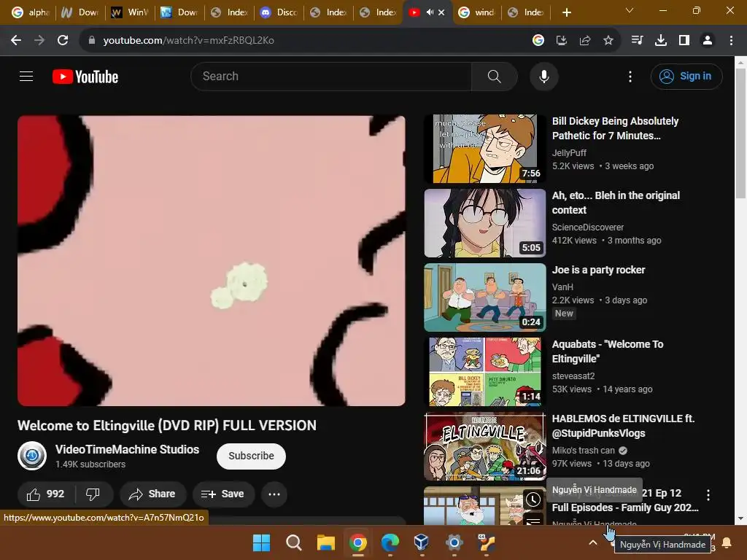Go forward in browser history

pyautogui.click(x=39, y=41)
